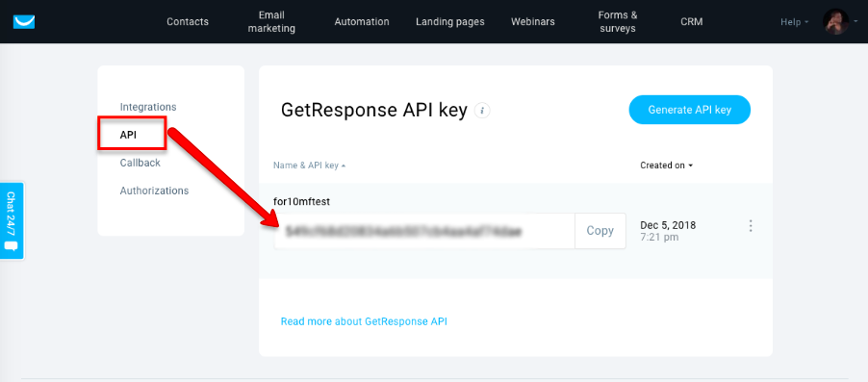Click the GetResponse logo icon
Screen dimensions: 868x382
24,21
